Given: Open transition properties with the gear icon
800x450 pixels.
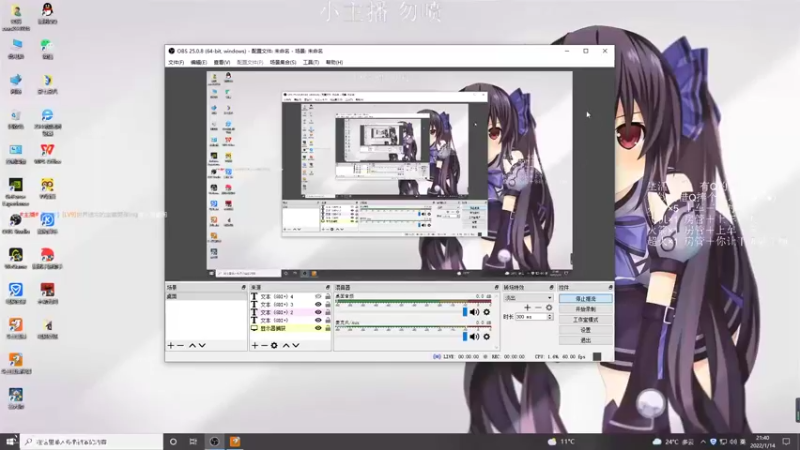Looking at the screenshot, I should tap(549, 308).
